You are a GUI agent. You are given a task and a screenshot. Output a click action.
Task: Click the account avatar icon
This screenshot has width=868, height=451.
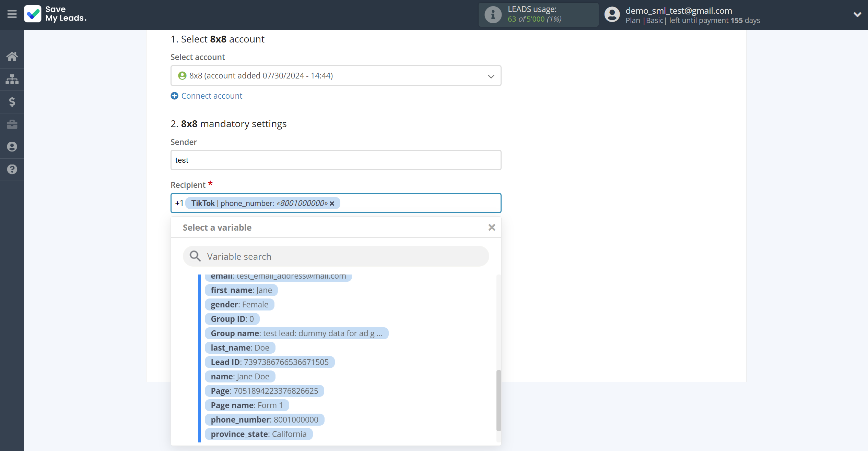[x=612, y=15]
